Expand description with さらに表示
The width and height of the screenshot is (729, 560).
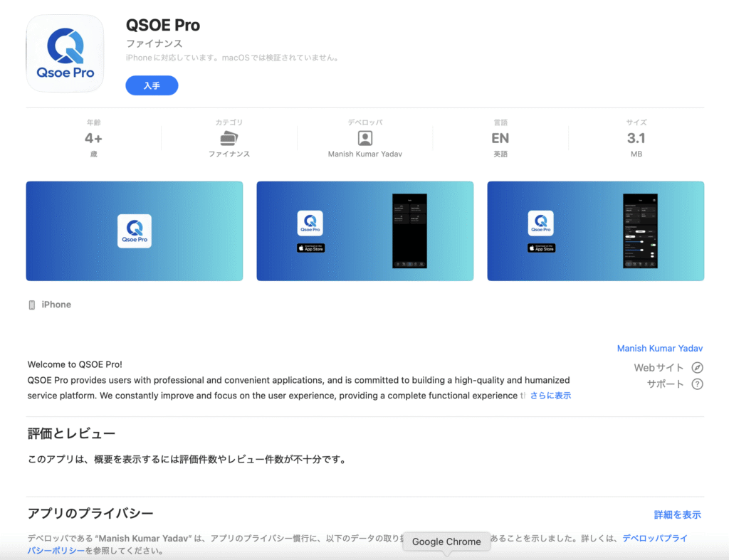click(550, 396)
